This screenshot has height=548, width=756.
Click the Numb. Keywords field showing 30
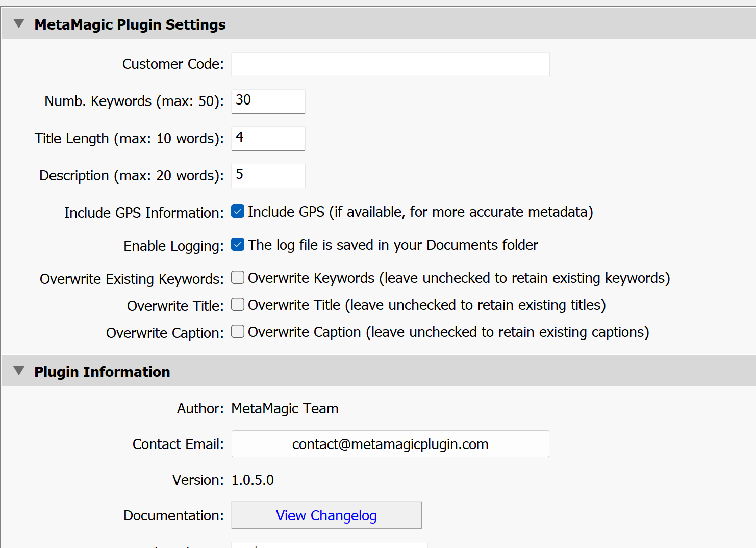[x=268, y=101]
